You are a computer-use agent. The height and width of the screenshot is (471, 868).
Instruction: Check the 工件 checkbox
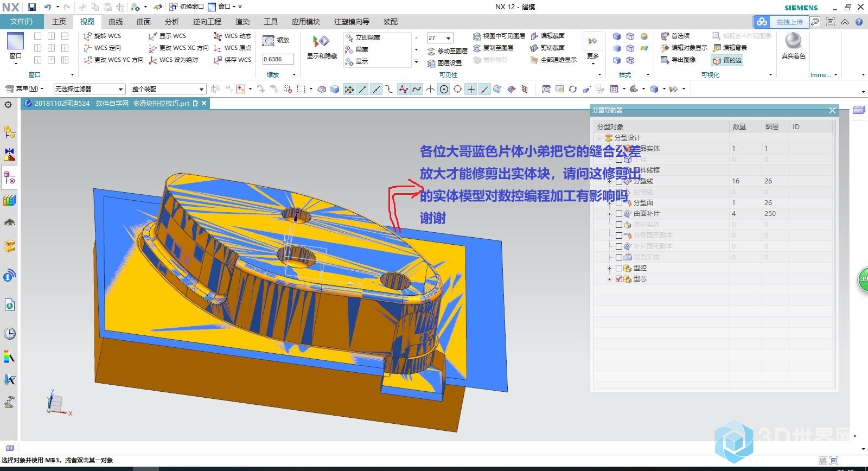point(618,160)
